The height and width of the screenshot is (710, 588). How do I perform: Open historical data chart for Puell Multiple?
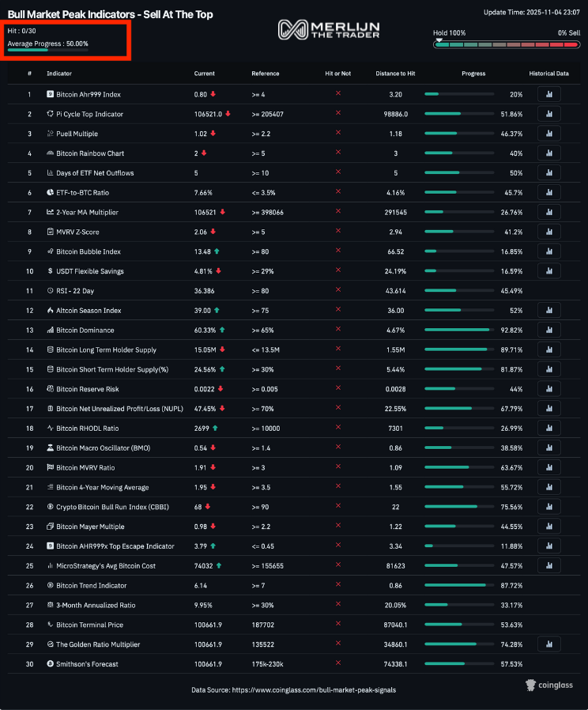click(x=548, y=134)
